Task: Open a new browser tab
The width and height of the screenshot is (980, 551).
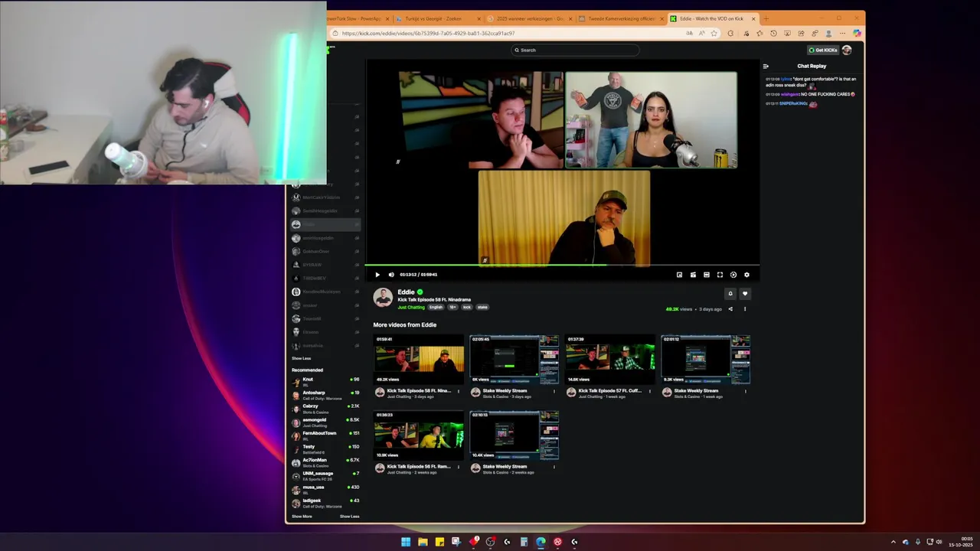Action: [766, 18]
